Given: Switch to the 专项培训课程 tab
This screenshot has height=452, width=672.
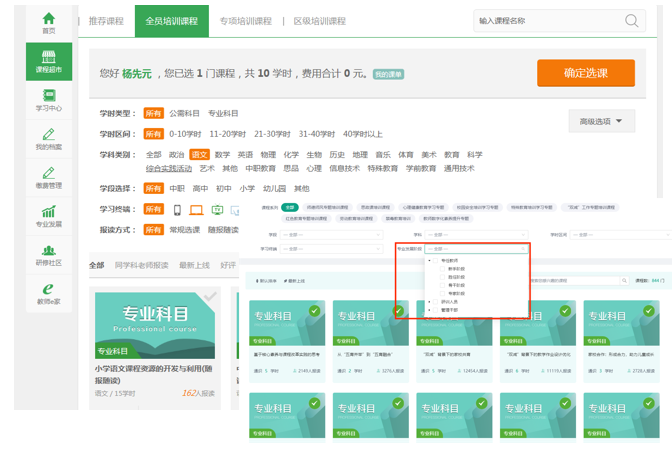Looking at the screenshot, I should click(246, 21).
